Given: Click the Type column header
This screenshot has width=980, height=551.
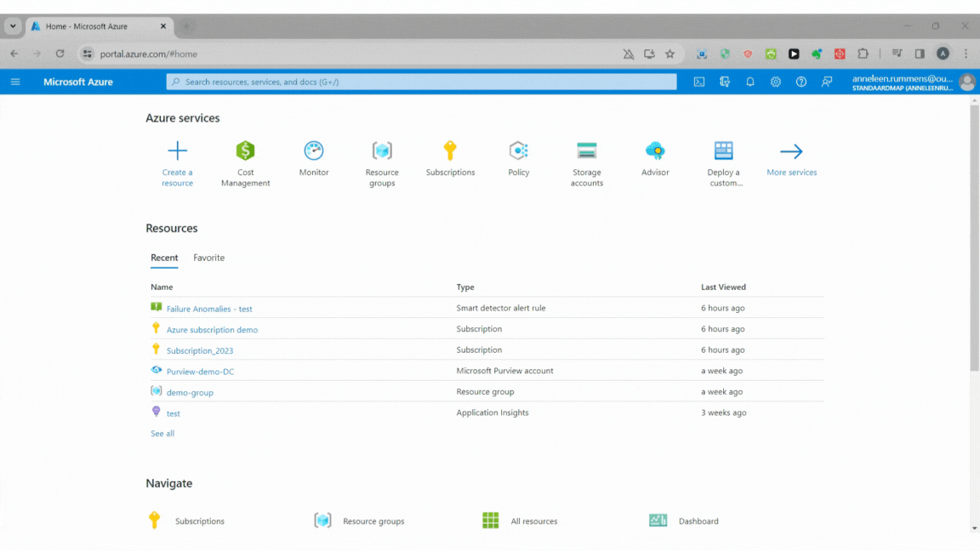Looking at the screenshot, I should coord(465,287).
